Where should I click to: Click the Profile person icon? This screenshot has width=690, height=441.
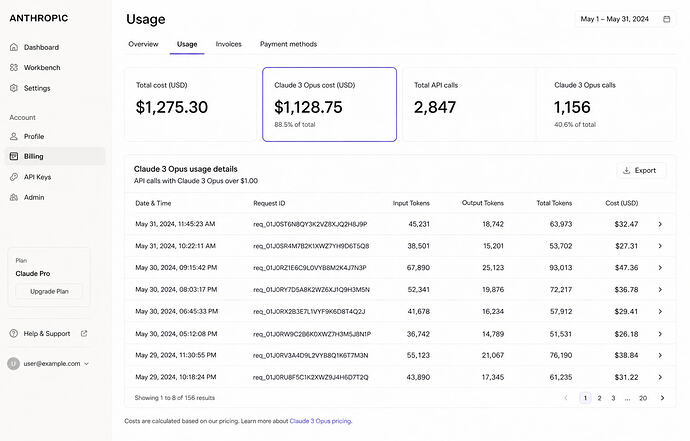pos(14,136)
